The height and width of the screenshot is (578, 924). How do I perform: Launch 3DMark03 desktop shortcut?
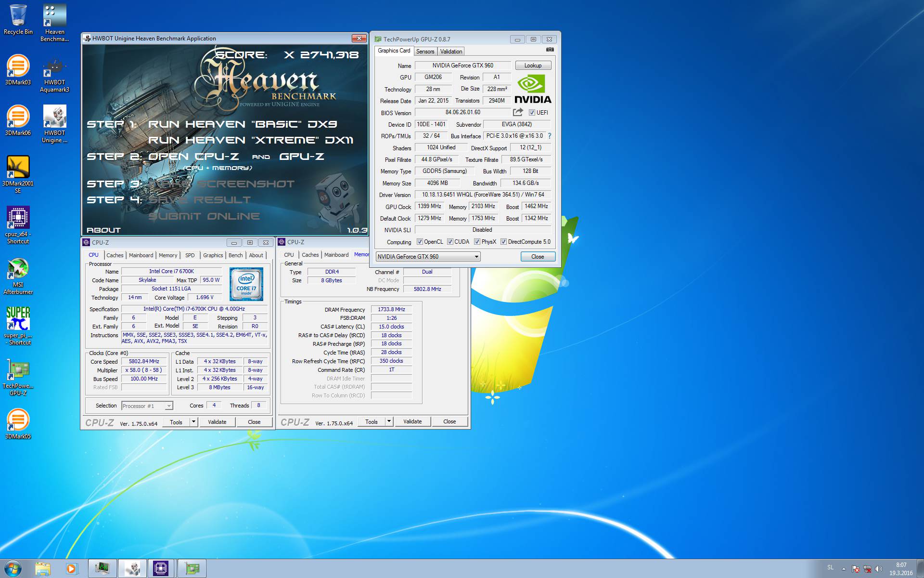[18, 70]
